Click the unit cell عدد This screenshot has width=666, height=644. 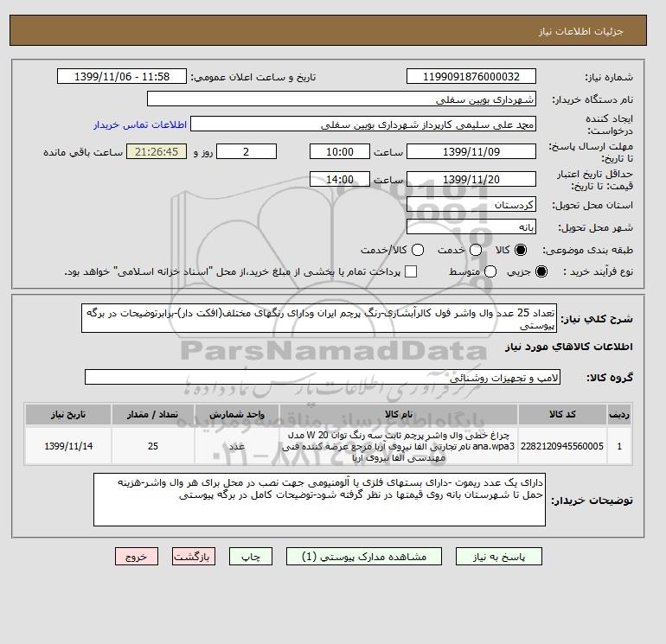point(237,446)
